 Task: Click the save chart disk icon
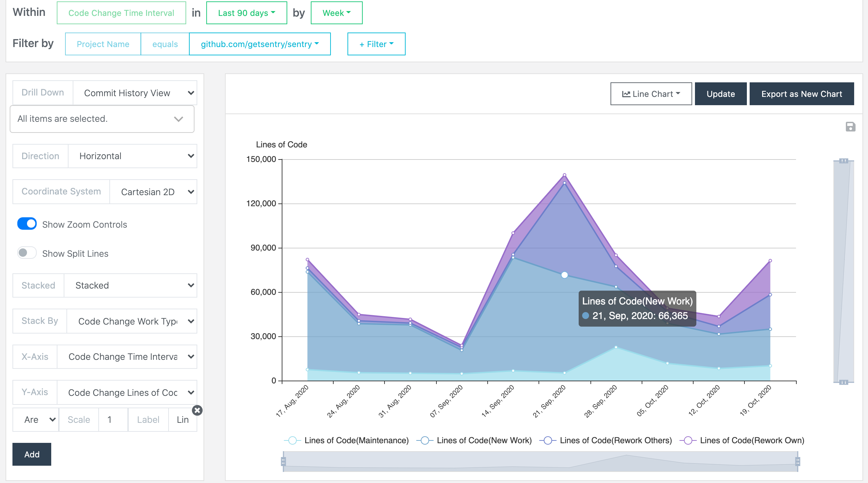[x=850, y=127]
